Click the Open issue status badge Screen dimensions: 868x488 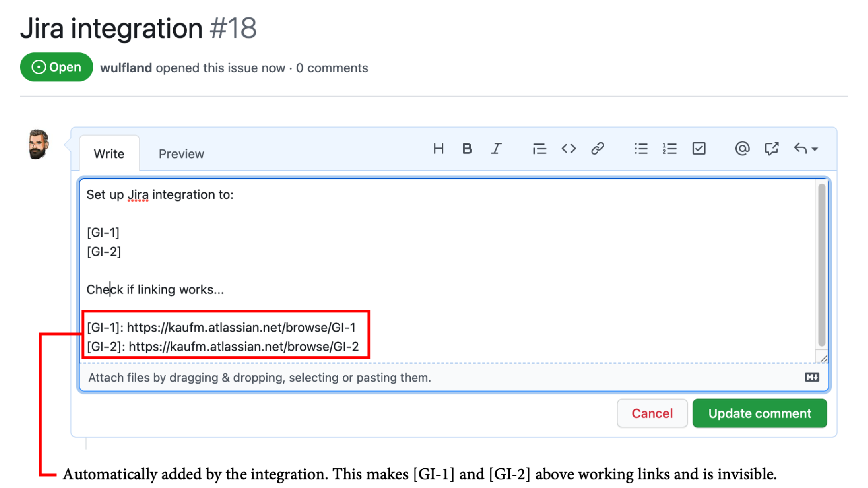(56, 67)
